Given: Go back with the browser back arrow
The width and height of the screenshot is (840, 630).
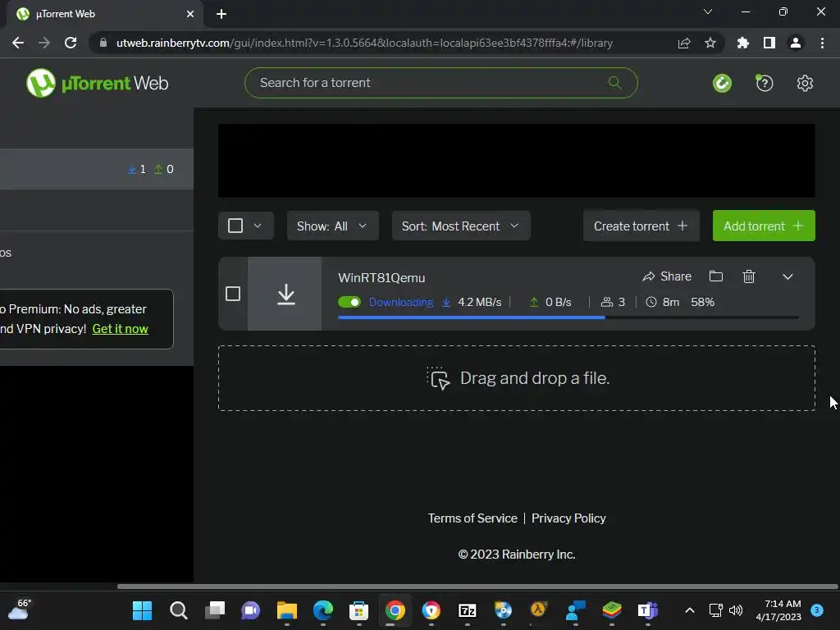Looking at the screenshot, I should 18,43.
